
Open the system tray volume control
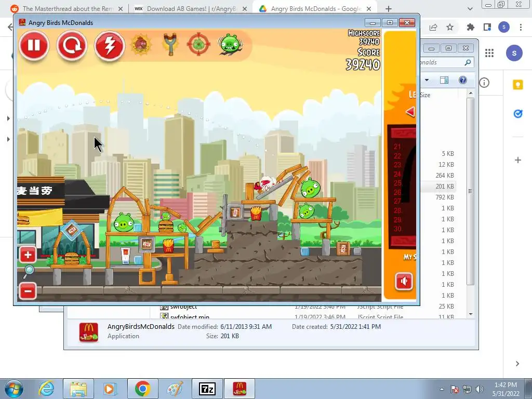[480, 389]
